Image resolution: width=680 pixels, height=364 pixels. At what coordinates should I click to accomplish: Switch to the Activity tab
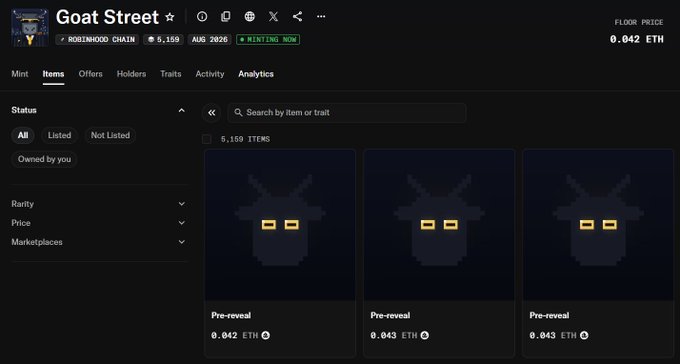click(x=210, y=74)
